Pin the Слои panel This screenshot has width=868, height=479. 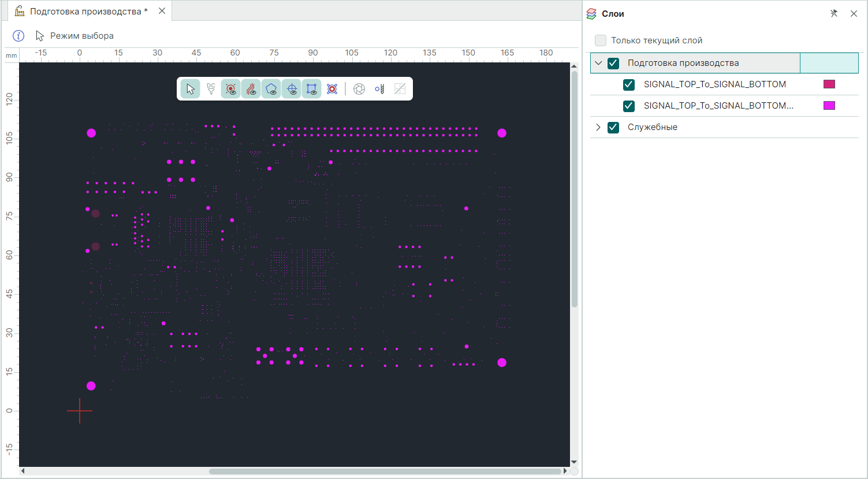834,13
